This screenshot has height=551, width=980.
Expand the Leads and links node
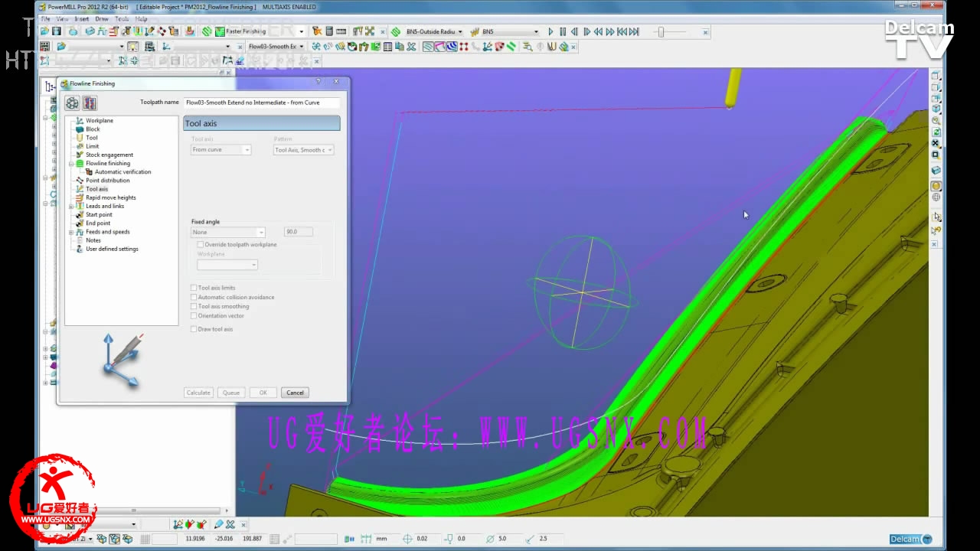71,207
